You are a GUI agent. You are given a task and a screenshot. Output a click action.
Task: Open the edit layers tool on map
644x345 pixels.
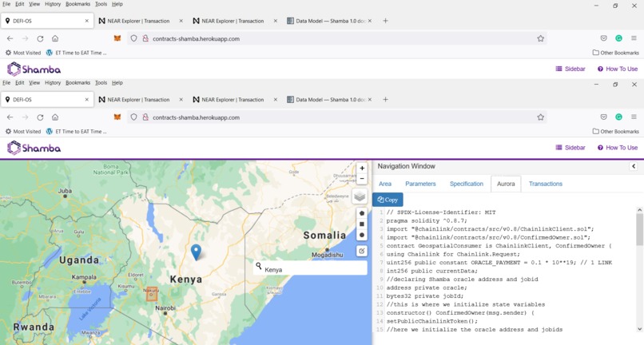coord(362,251)
